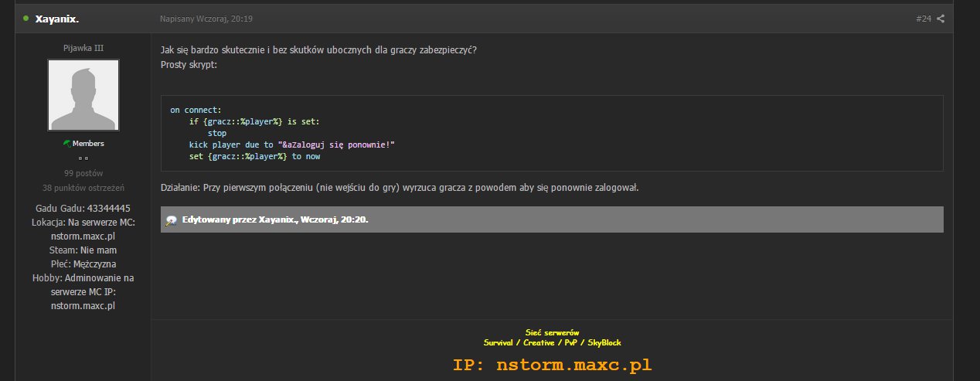This screenshot has width=980, height=381.
Task: Click the 'IP: nstorm.maxc.pl' orange signature text
Action: click(x=552, y=365)
